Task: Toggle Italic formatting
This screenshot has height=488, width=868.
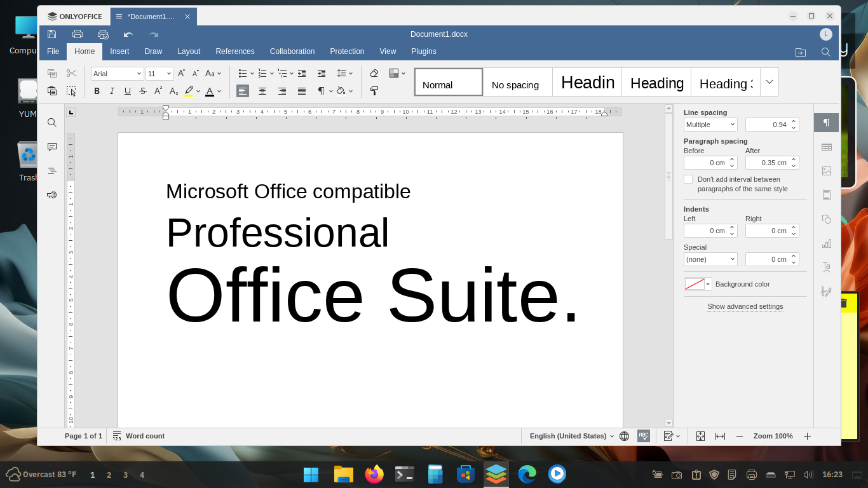Action: [112, 91]
